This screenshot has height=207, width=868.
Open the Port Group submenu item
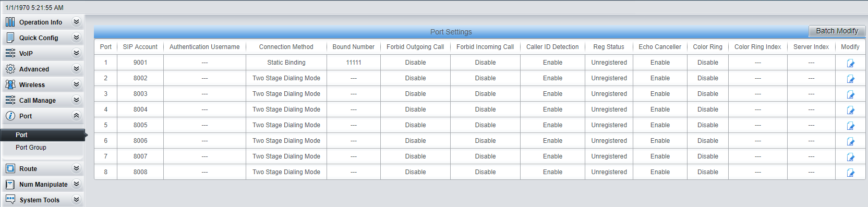(x=31, y=148)
